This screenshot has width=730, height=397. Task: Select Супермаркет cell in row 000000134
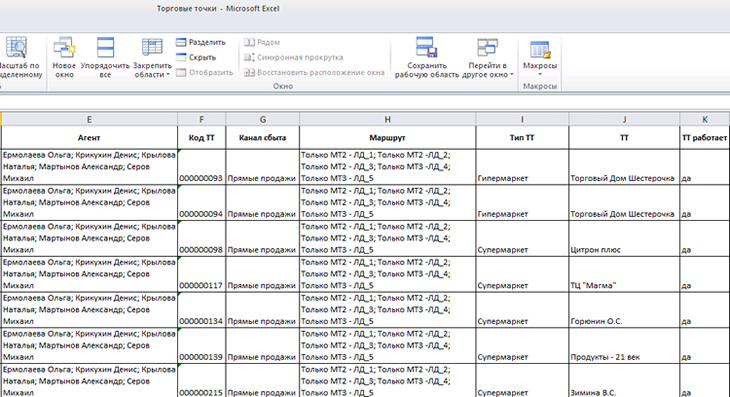pos(522,310)
